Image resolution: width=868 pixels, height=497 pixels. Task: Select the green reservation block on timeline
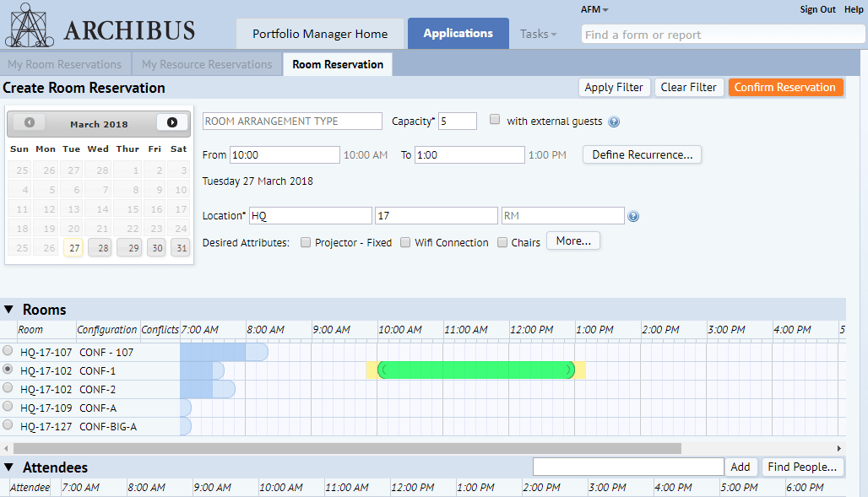click(476, 370)
